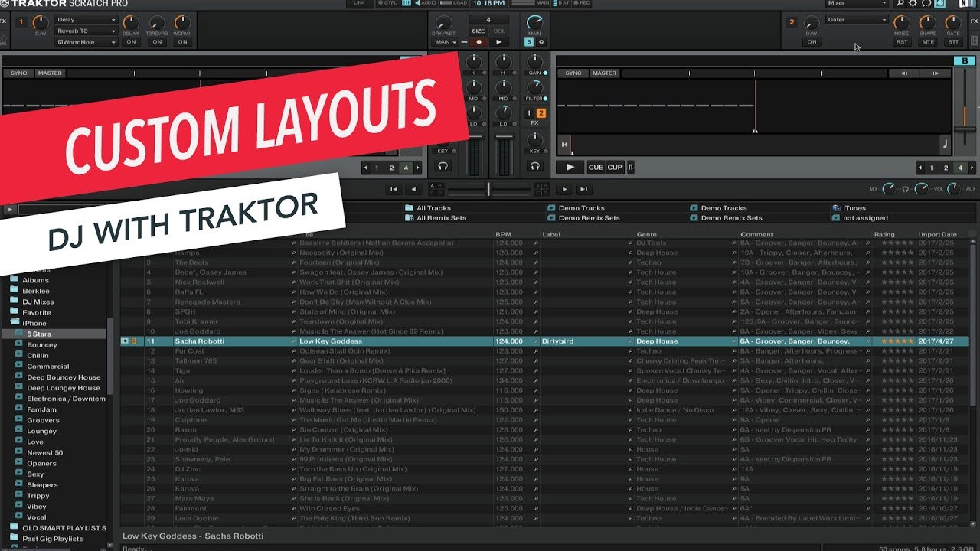Toggle the master Quantize Q button
Screen dimensions: 980x551
click(541, 42)
